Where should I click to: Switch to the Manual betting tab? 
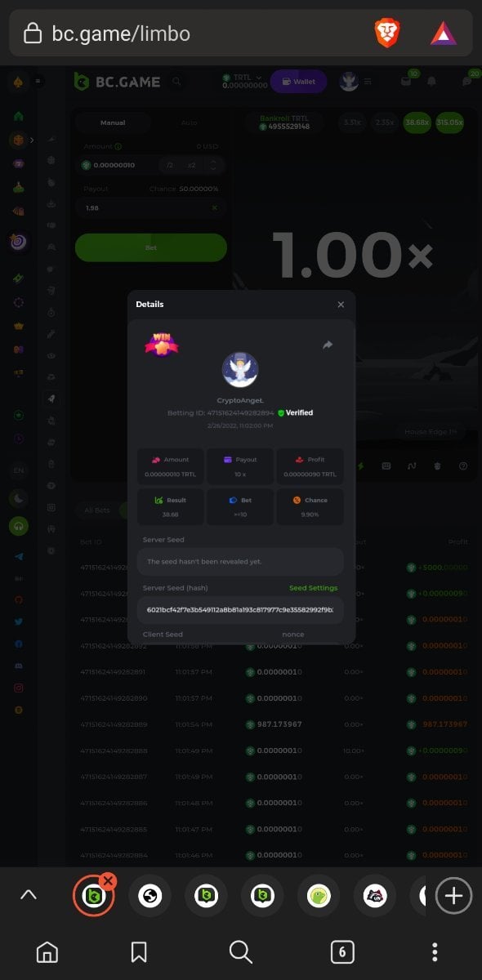pyautogui.click(x=113, y=123)
